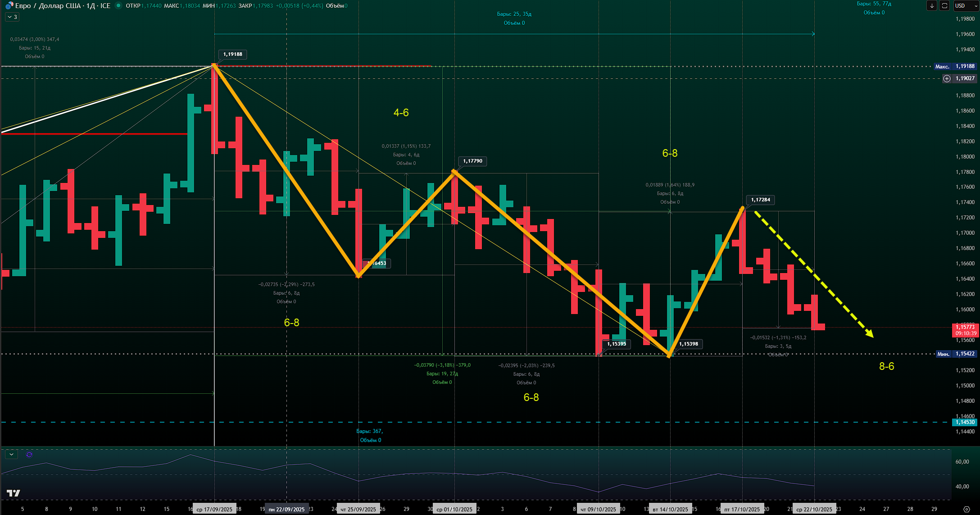
Task: Click the EUR/USD symbol flag icon
Action: 9,5
